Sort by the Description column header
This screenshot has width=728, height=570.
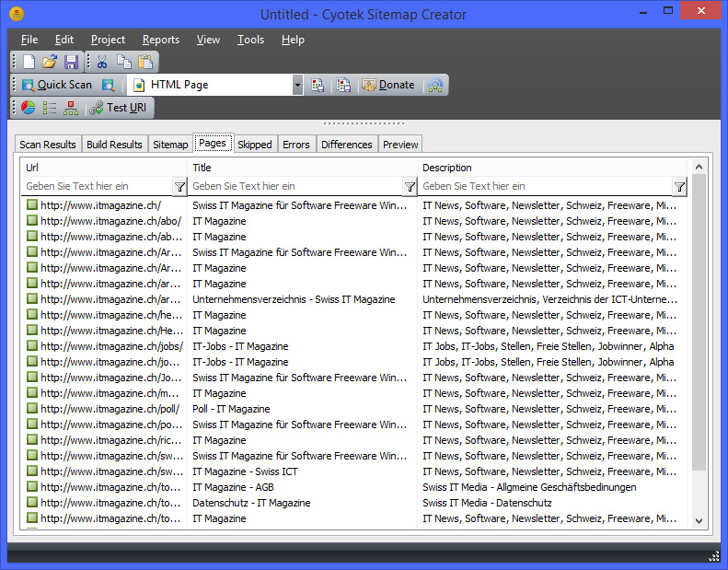point(552,168)
